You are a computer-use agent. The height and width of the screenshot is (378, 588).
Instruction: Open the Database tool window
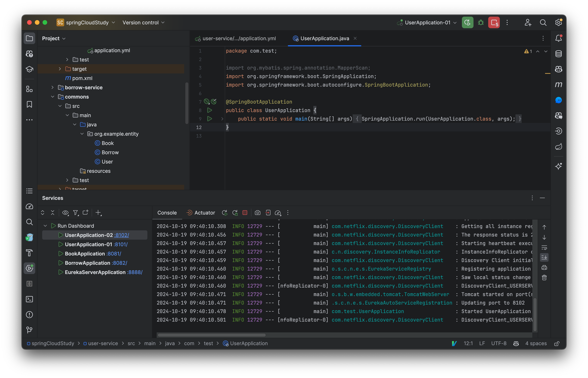(559, 54)
